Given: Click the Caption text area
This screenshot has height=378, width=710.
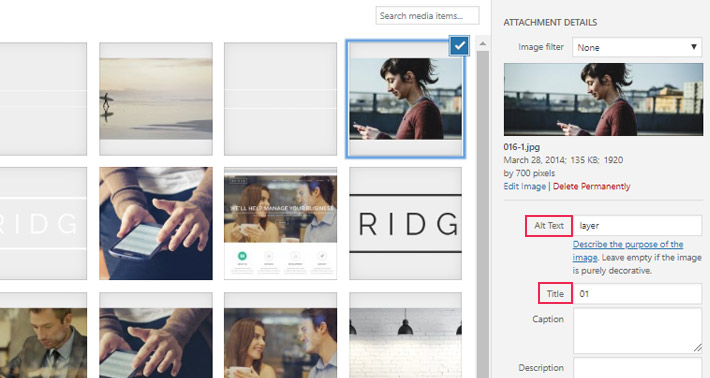Looking at the screenshot, I should point(637,330).
